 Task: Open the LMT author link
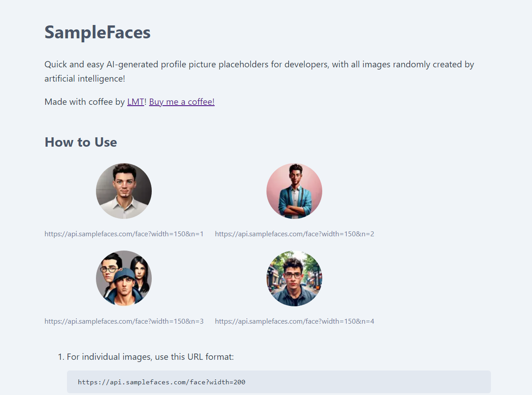point(135,102)
